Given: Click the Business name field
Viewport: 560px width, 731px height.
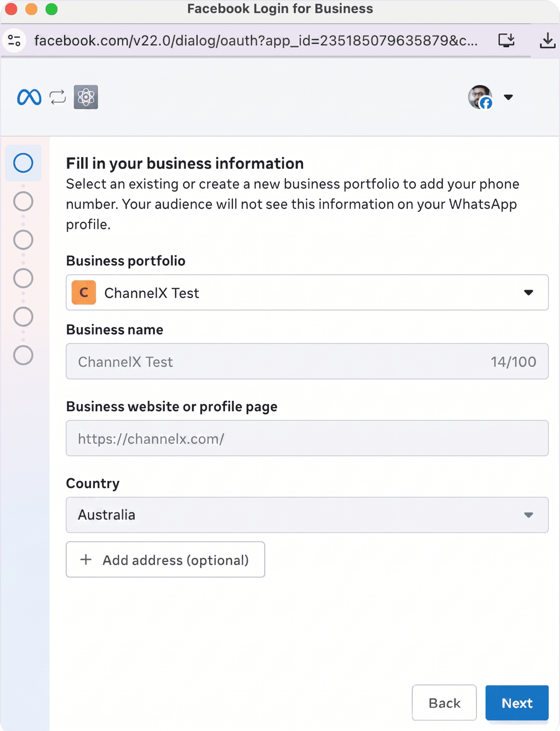Looking at the screenshot, I should [307, 361].
